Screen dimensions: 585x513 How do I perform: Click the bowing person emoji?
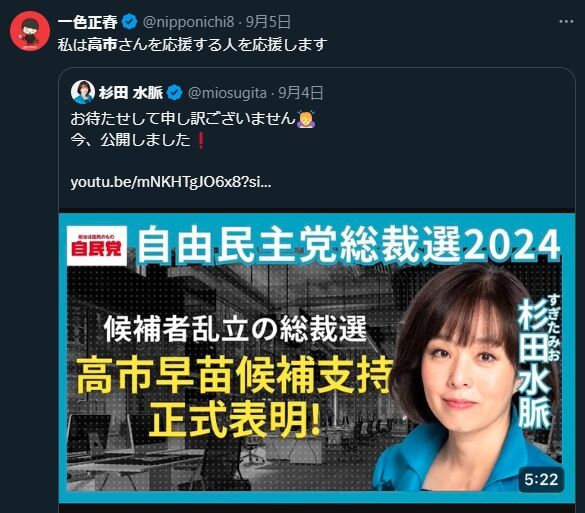coord(306,119)
